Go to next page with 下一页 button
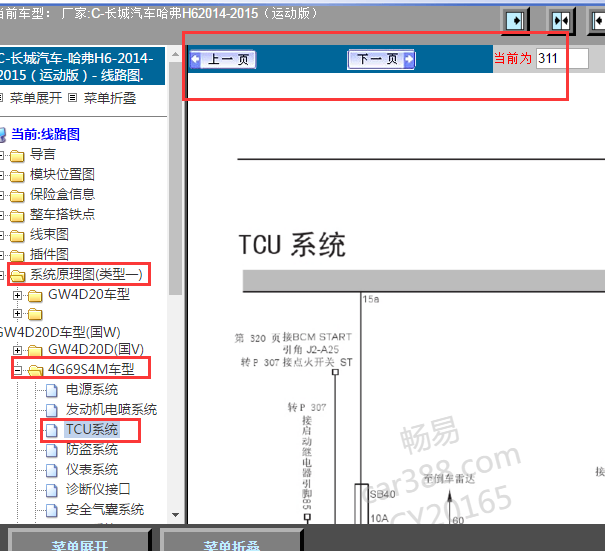 (381, 59)
